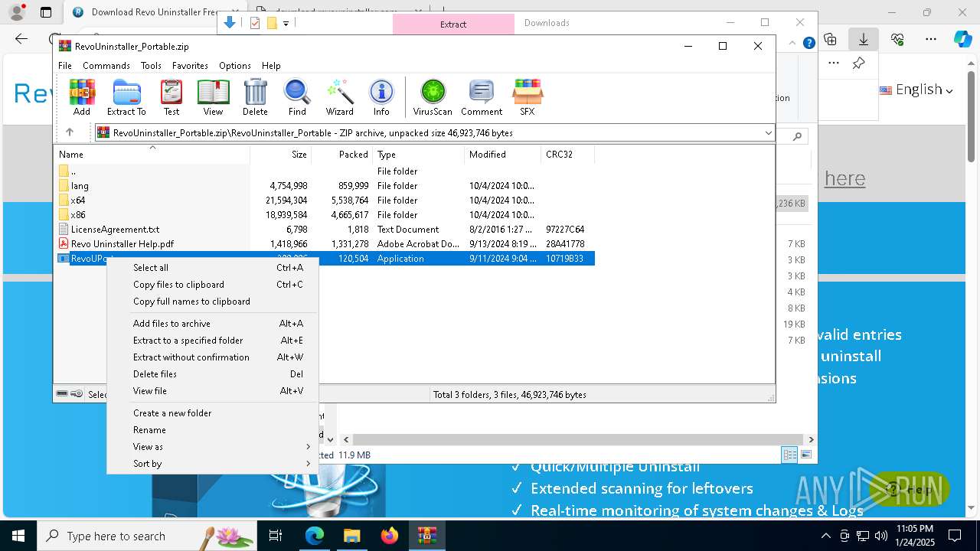
Task: Choose Extract to a specified folder
Action: click(212, 341)
